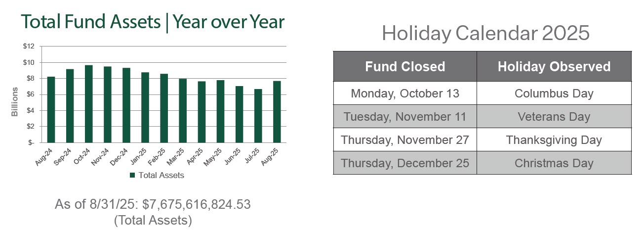Select the Veterans Day cell
The width and height of the screenshot is (644, 232).
554,116
